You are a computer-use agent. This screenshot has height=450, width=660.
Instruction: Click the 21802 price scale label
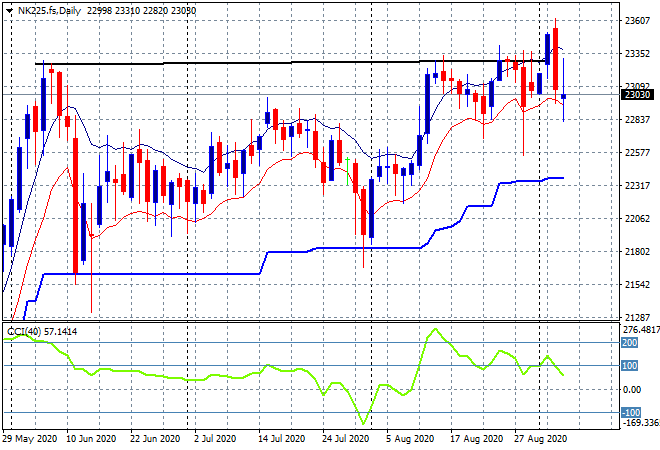coord(637,252)
